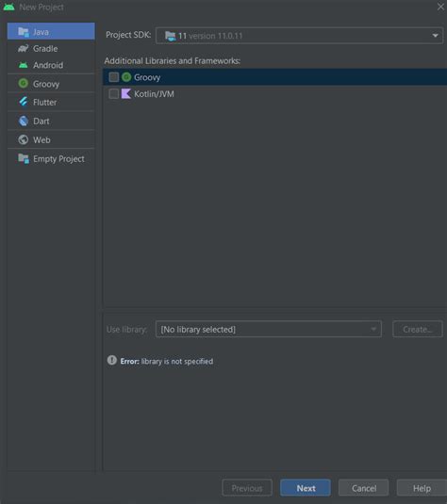Choose Dart project type
Viewport: 447px width, 504px height.
[51, 122]
